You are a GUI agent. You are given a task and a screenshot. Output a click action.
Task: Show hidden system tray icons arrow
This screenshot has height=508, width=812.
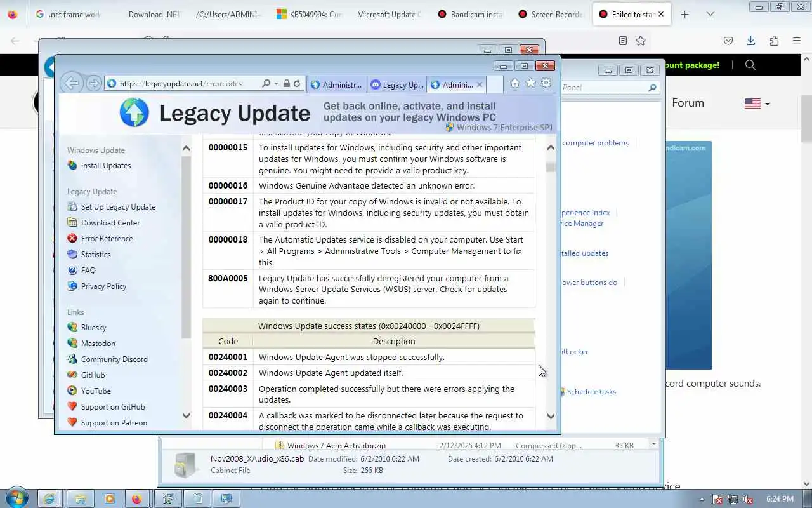pos(702,499)
